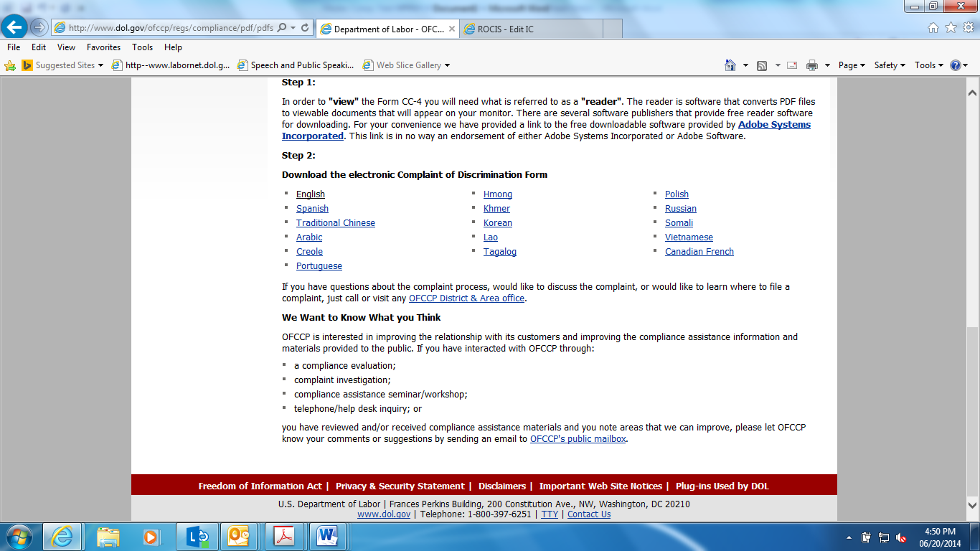Open Microsoft Lync from the taskbar

[x=197, y=537]
